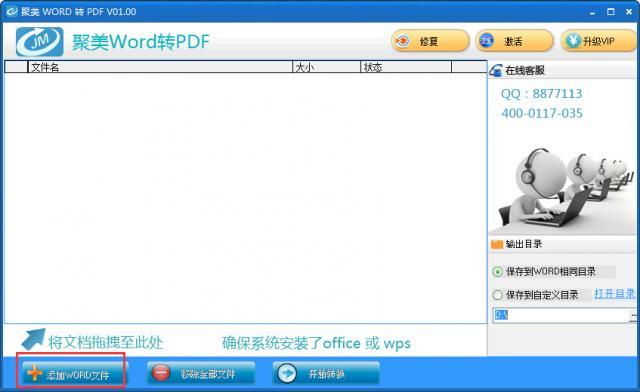640x392 pixels.
Task: Select 保存到自定义目录 radio option
Action: tap(498, 295)
